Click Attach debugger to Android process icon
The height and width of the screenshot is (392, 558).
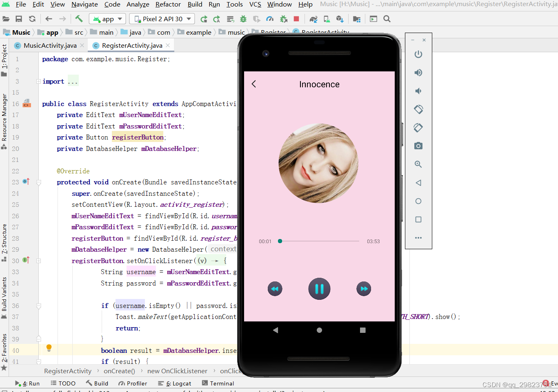coord(284,19)
